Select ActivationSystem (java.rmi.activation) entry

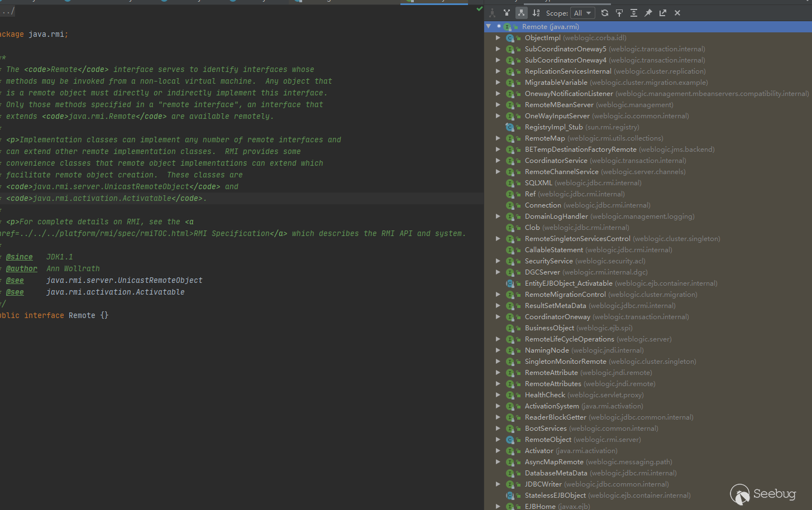pyautogui.click(x=552, y=406)
